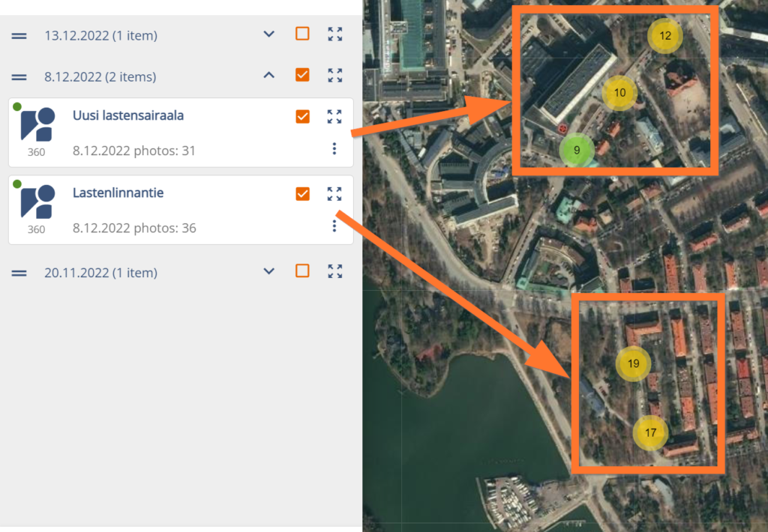
Task: Open the yellow photo cluster 10 on map
Action: pyautogui.click(x=619, y=92)
